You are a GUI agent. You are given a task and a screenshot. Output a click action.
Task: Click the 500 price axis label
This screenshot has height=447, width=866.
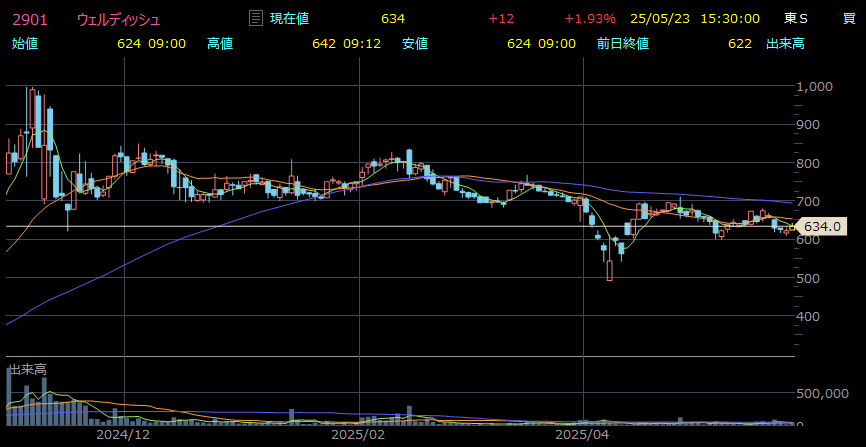click(x=810, y=278)
